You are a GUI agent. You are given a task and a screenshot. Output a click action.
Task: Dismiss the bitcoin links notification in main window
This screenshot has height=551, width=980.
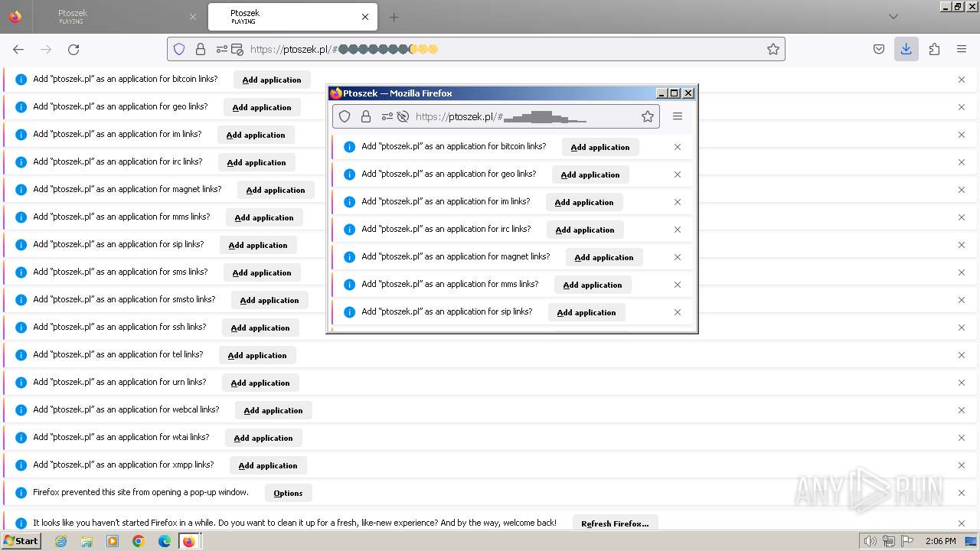(x=962, y=80)
